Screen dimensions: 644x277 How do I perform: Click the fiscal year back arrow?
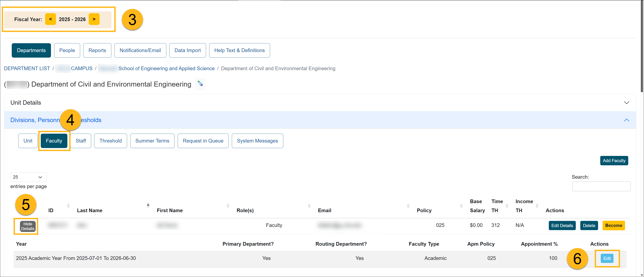[x=50, y=19]
